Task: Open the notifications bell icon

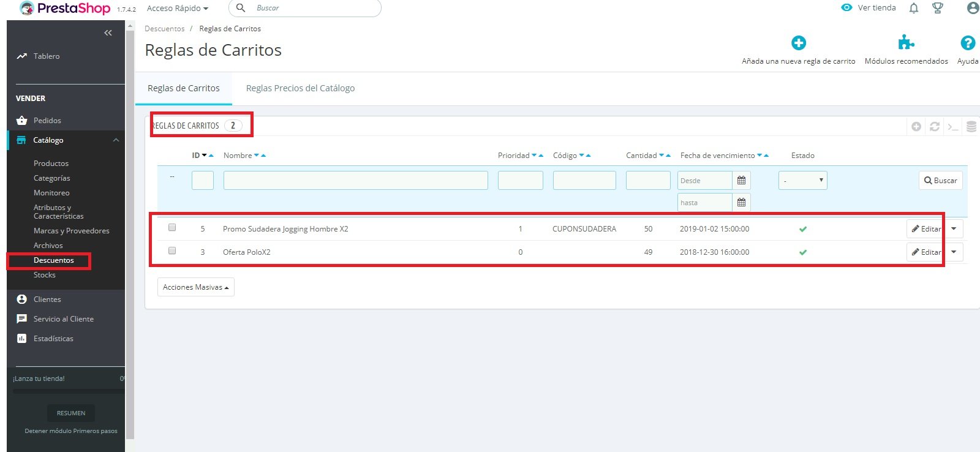Action: coord(914,8)
